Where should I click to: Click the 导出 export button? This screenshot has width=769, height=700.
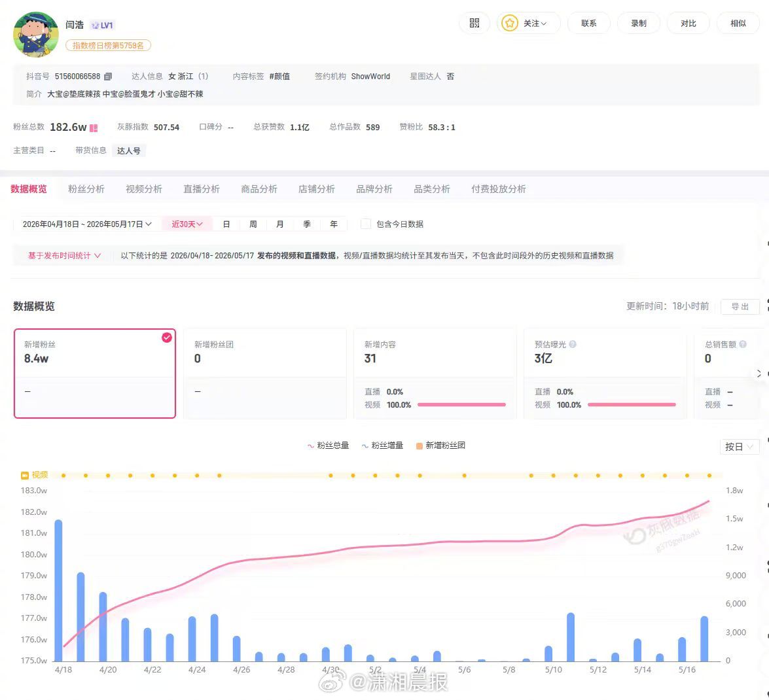(x=740, y=306)
